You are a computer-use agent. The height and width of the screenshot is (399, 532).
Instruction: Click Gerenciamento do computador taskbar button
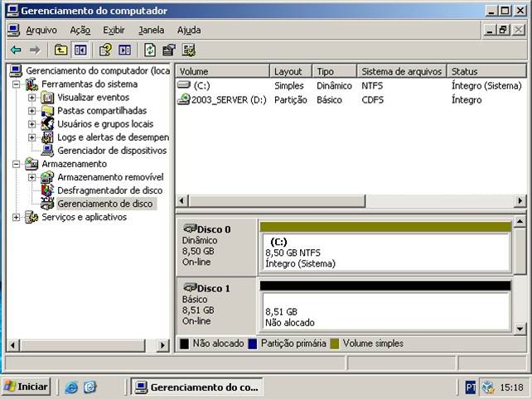197,387
